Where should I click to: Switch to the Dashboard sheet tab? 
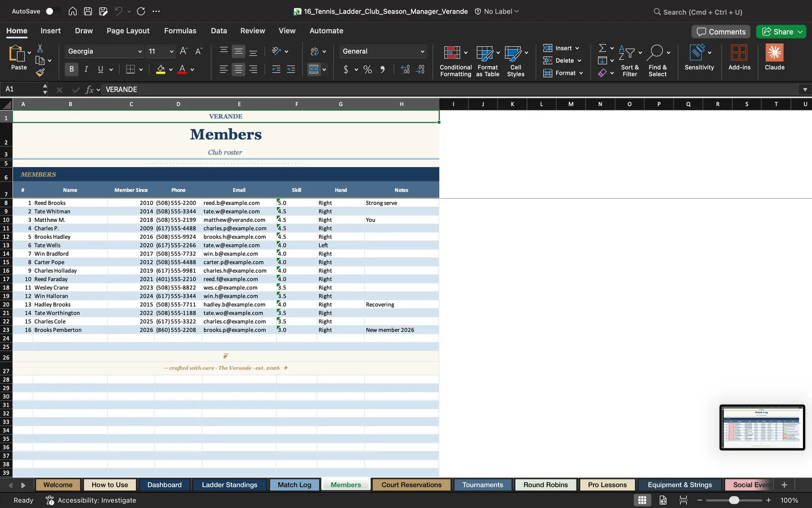[x=164, y=485]
